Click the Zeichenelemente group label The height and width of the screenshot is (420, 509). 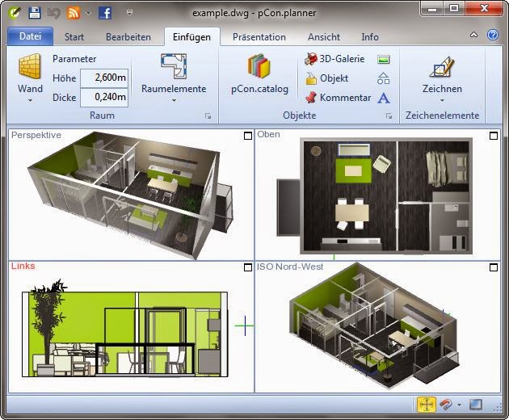tap(442, 115)
